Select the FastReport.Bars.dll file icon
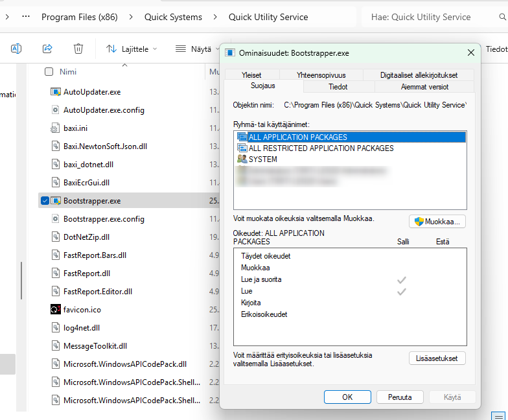Screen dimensions: 508x420 (56, 255)
